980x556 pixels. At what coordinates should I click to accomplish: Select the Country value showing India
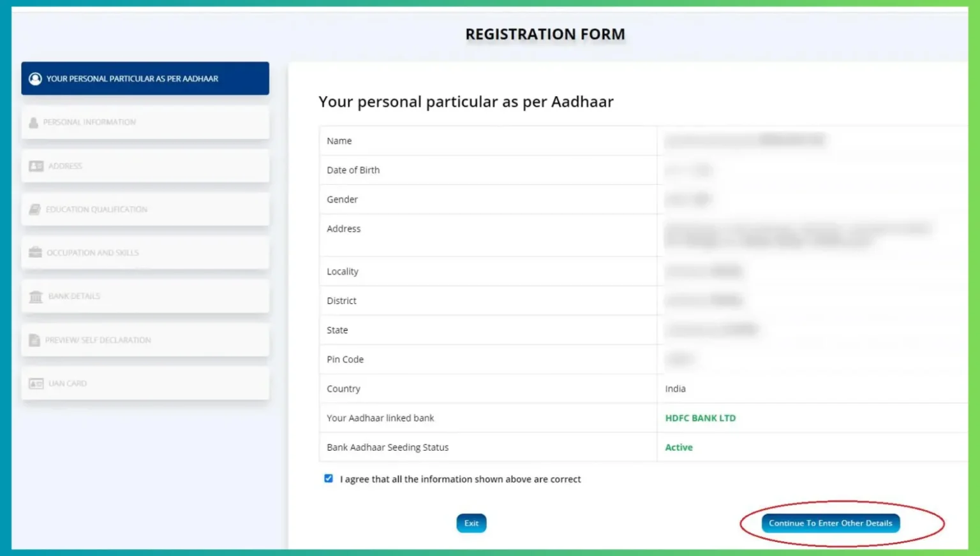[675, 388]
